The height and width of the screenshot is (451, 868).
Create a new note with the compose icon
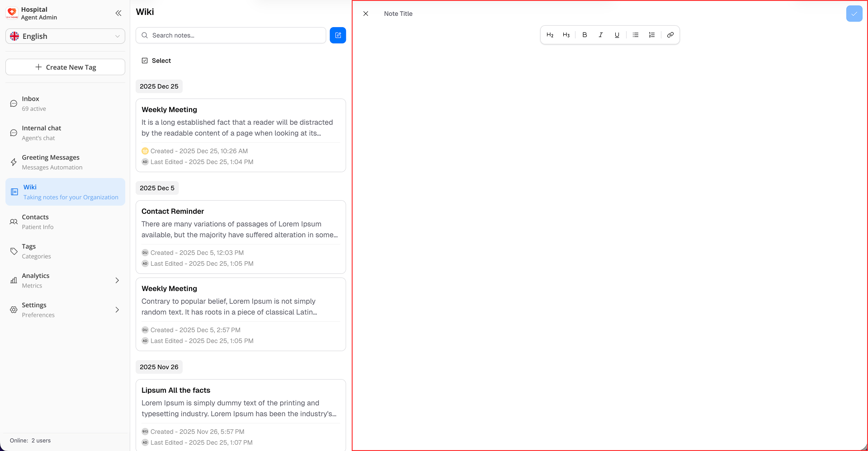(338, 35)
